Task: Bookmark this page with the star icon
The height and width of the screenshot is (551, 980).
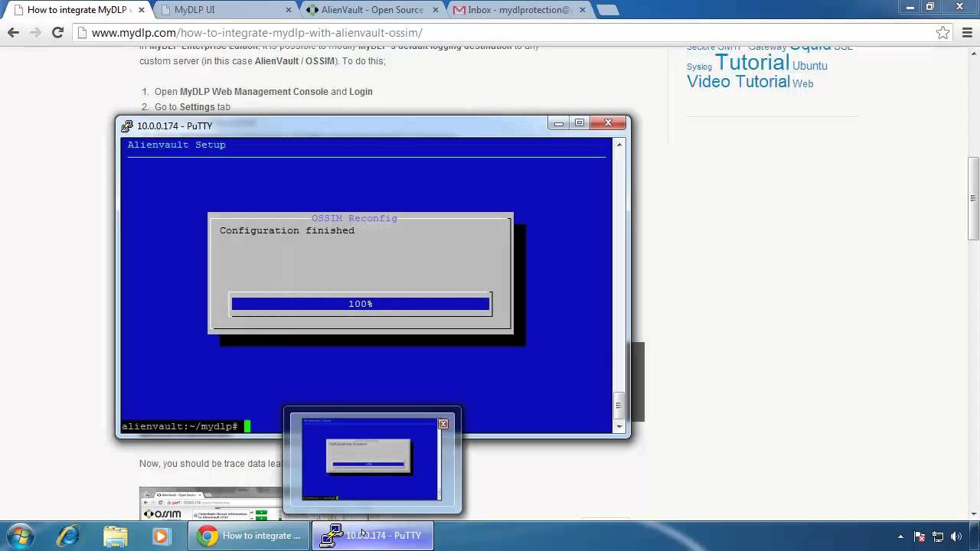Action: [x=943, y=33]
